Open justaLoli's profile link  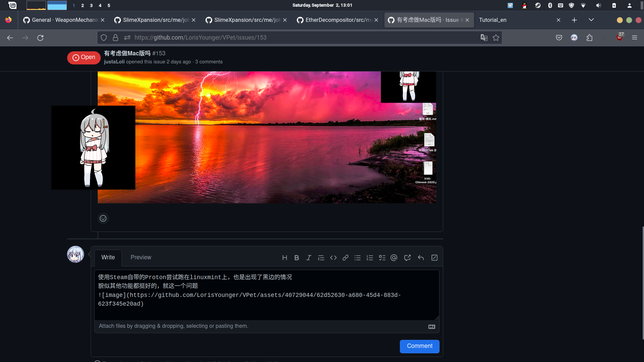pos(114,61)
